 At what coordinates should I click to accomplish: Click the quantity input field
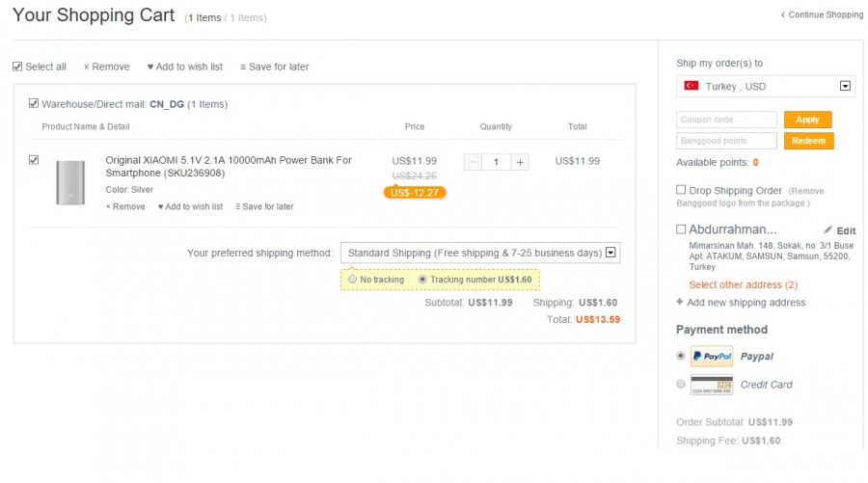pyautogui.click(x=496, y=162)
